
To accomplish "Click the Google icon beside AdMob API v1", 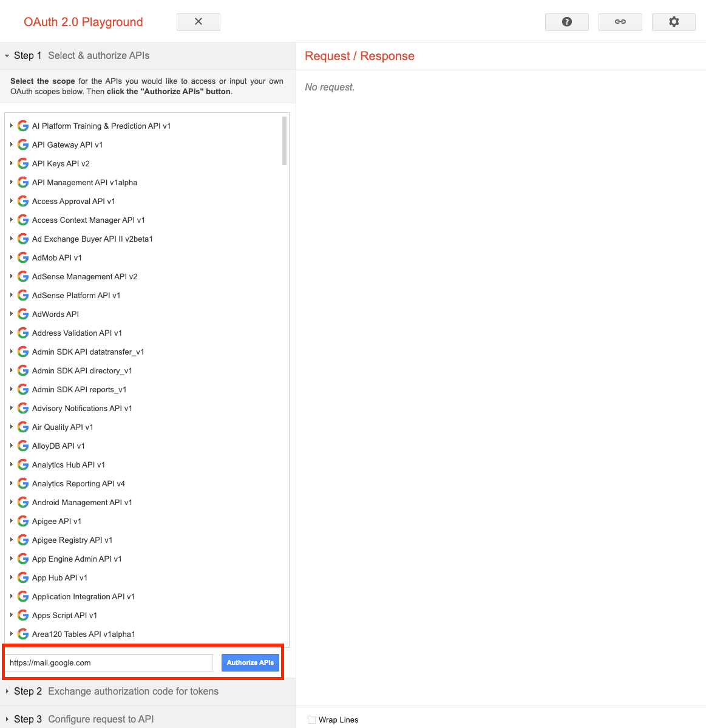I will [22, 257].
